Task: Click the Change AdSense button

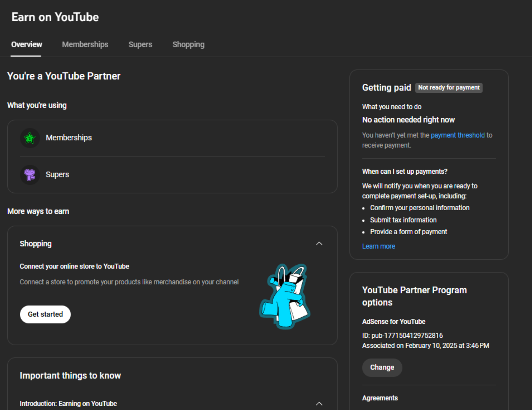Action: tap(382, 368)
